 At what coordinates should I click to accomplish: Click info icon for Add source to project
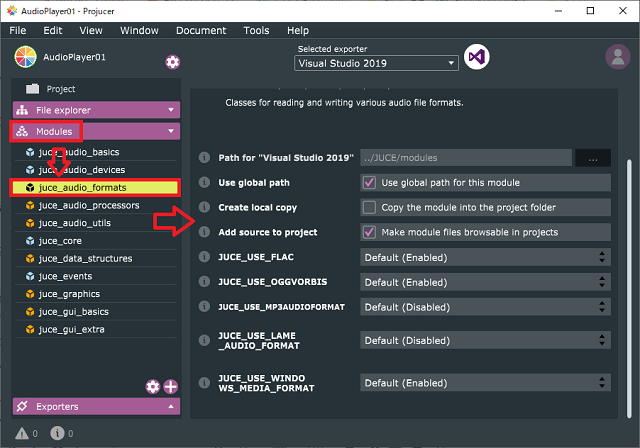(x=204, y=232)
